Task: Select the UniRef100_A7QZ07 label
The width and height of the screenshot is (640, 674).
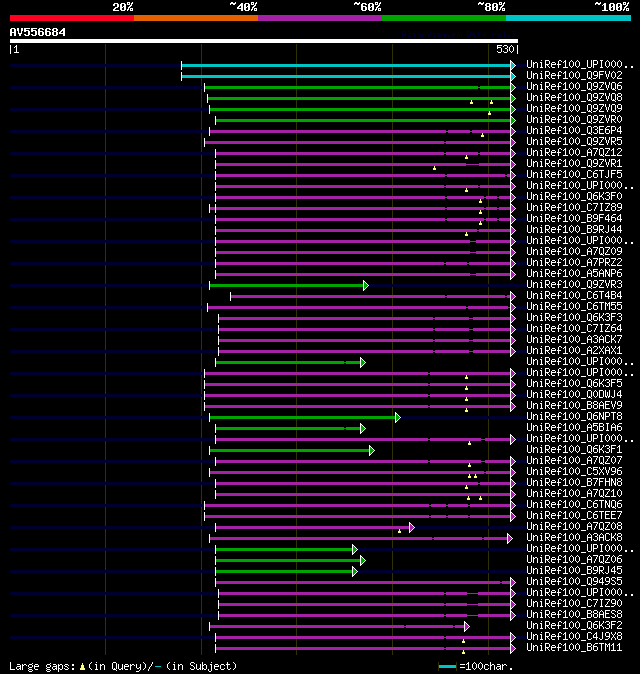Action: pos(574,460)
